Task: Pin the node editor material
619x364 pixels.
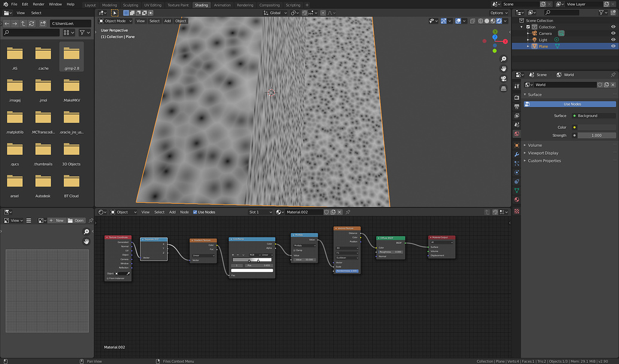Action: pyautogui.click(x=348, y=212)
